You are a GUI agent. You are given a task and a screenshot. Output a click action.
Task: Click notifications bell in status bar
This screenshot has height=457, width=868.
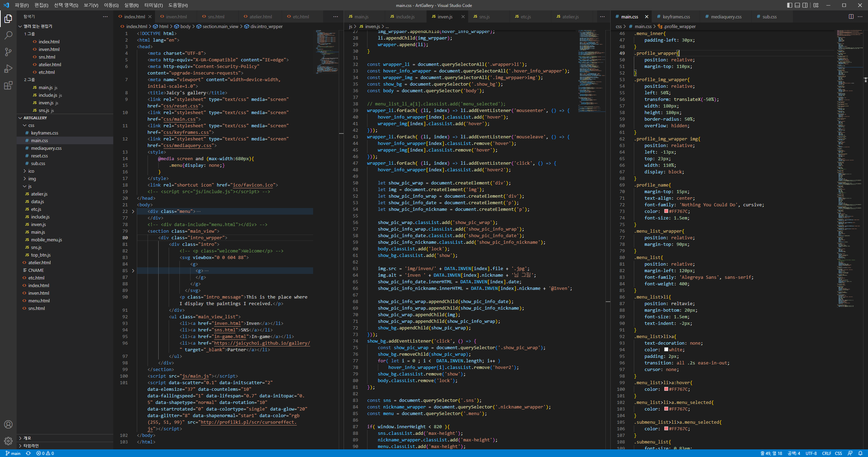click(860, 453)
